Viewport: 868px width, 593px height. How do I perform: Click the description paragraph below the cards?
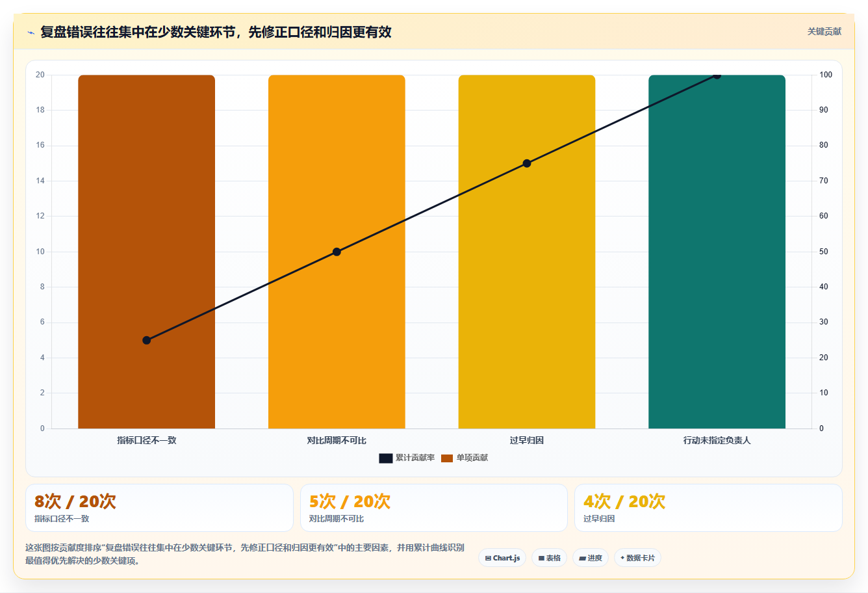tap(245, 554)
